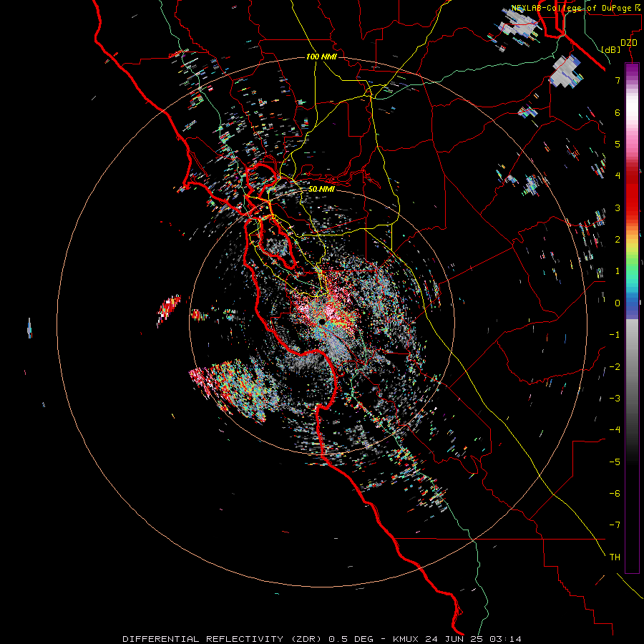Viewport: 644px width, 644px height.
Task: Click the "-2" tick label on the scale
Action: pyautogui.click(x=615, y=367)
